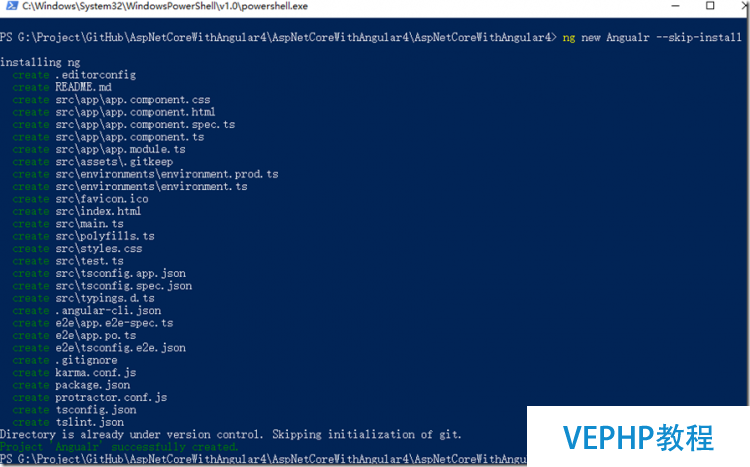Click the 'src\favicon.ico' output line
The height and width of the screenshot is (467, 750).
[x=80, y=199]
